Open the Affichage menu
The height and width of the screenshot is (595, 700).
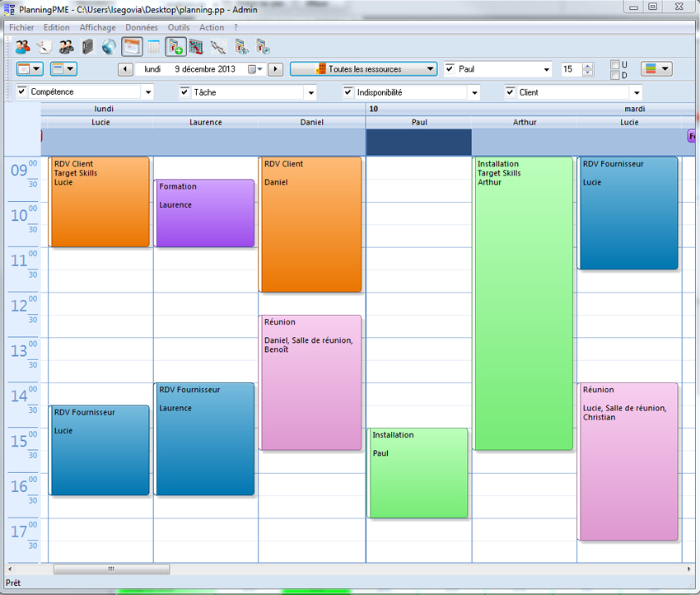pyautogui.click(x=97, y=26)
